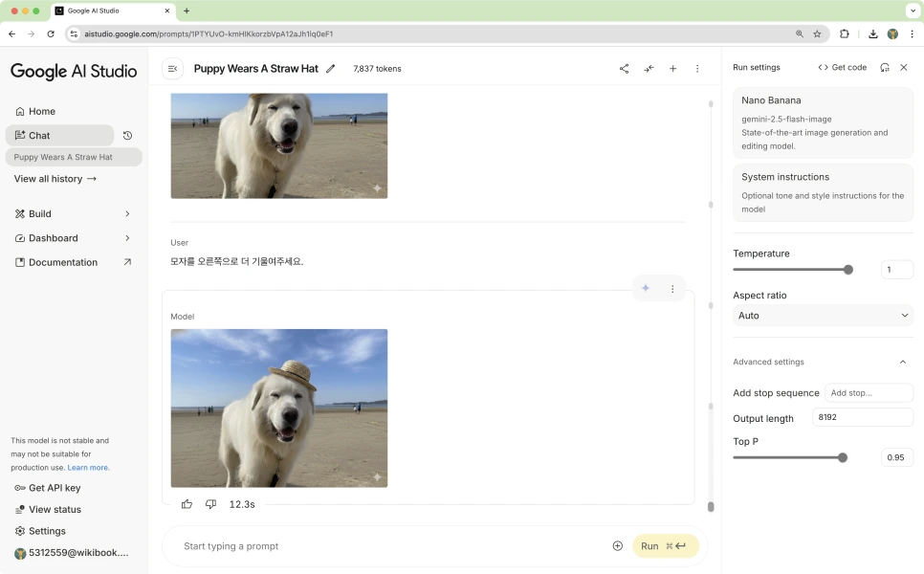
Task: Open the Aspect ratio Auto dropdown
Action: tap(823, 316)
